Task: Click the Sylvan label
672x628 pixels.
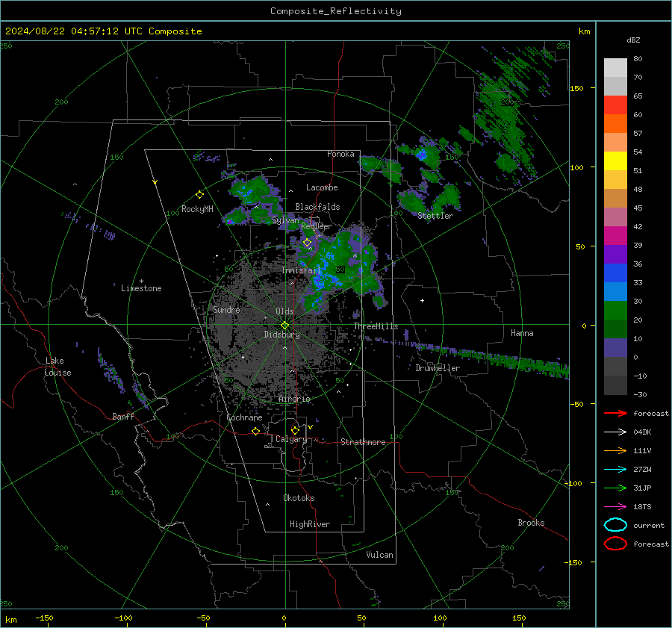Action: pos(285,220)
